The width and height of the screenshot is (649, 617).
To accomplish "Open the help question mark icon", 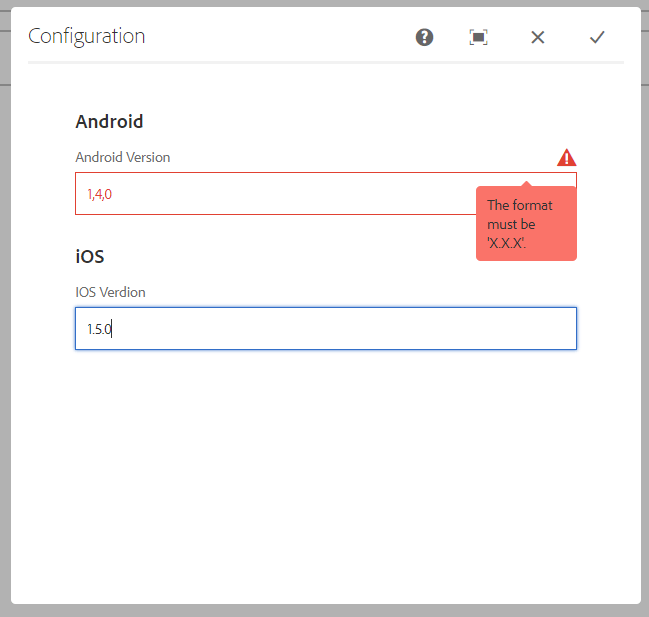I will tap(425, 37).
